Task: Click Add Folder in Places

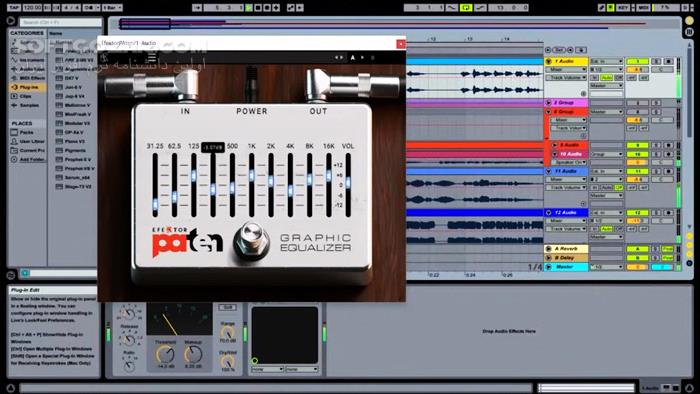Action: point(28,159)
